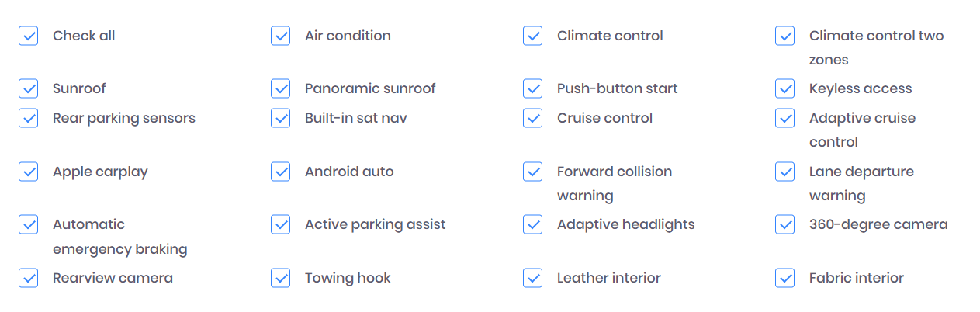Uncheck the Climate control option
Viewport: 980px width, 312px height.
click(x=533, y=36)
